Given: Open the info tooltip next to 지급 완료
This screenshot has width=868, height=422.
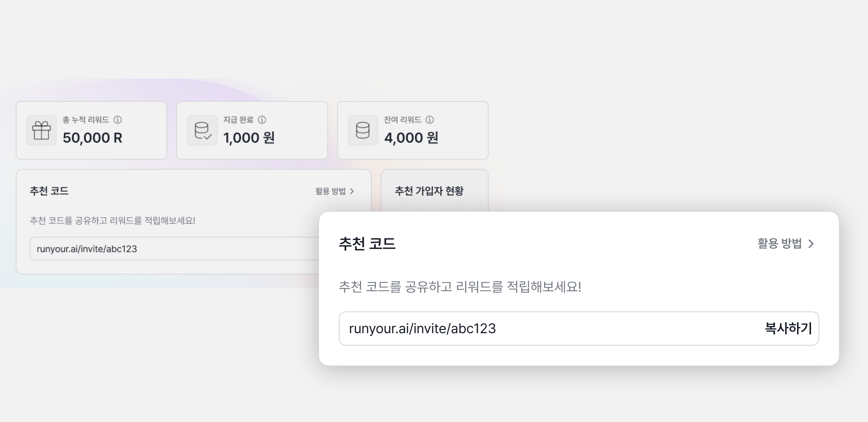Looking at the screenshot, I should [x=262, y=120].
